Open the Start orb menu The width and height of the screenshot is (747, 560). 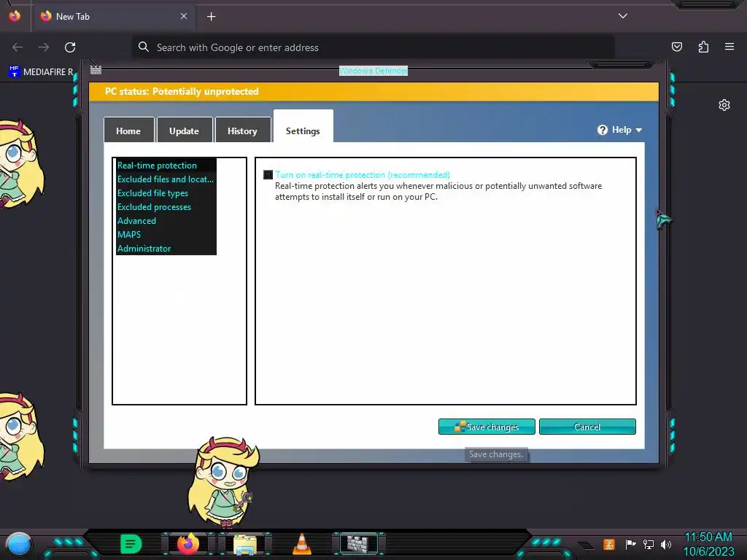pos(19,545)
